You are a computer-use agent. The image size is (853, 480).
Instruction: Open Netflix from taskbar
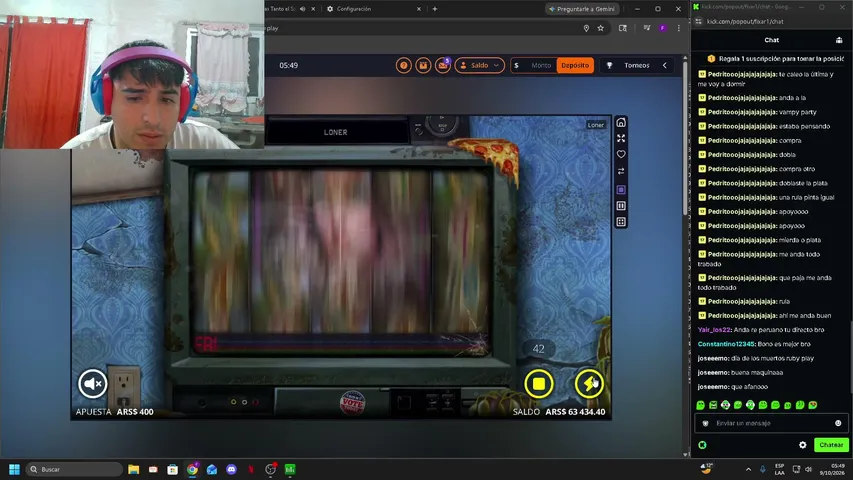pyautogui.click(x=251, y=469)
